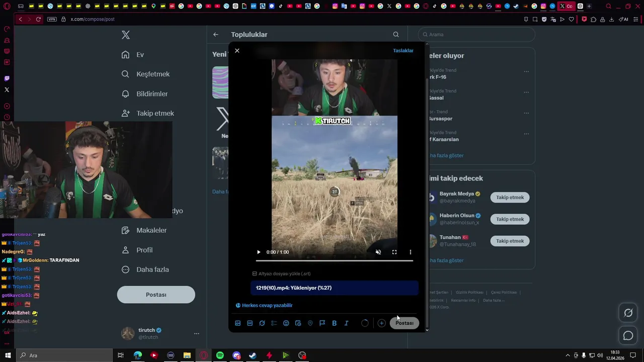Click the sidebar Postası button
This screenshot has height=362, width=644.
click(x=156, y=295)
